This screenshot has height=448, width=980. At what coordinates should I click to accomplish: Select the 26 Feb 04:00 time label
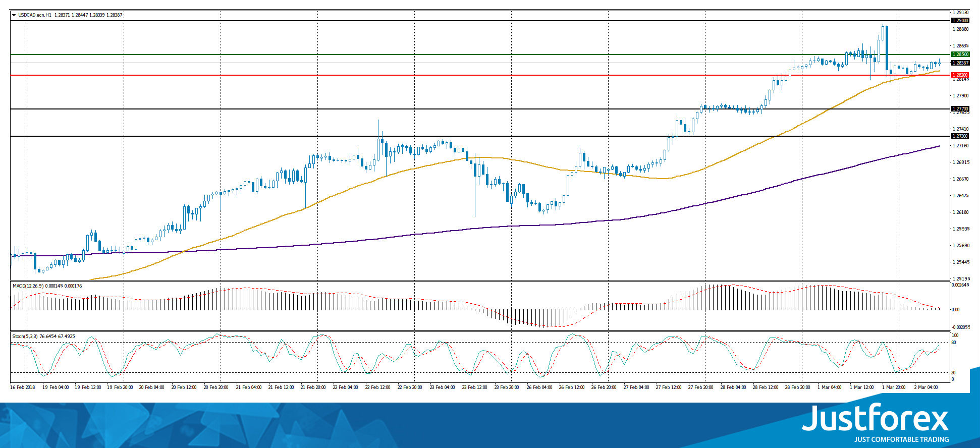(539, 387)
